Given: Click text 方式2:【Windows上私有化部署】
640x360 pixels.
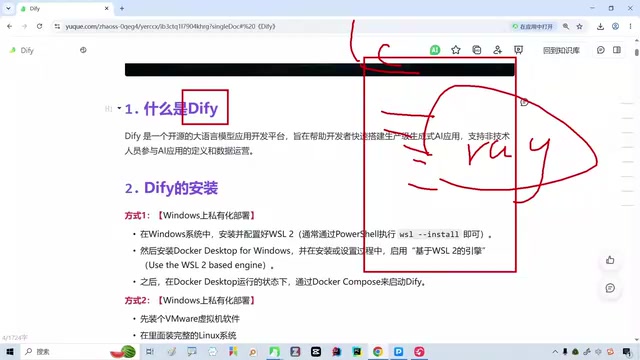Looking at the screenshot, I should (190, 300).
